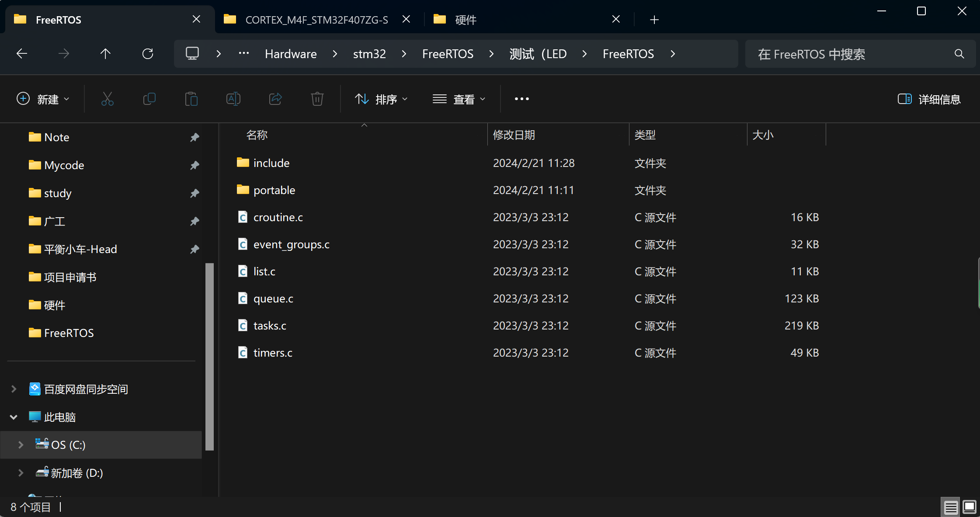Collapse the 此电脑 tree node
Viewport: 980px width, 517px height.
pos(14,417)
